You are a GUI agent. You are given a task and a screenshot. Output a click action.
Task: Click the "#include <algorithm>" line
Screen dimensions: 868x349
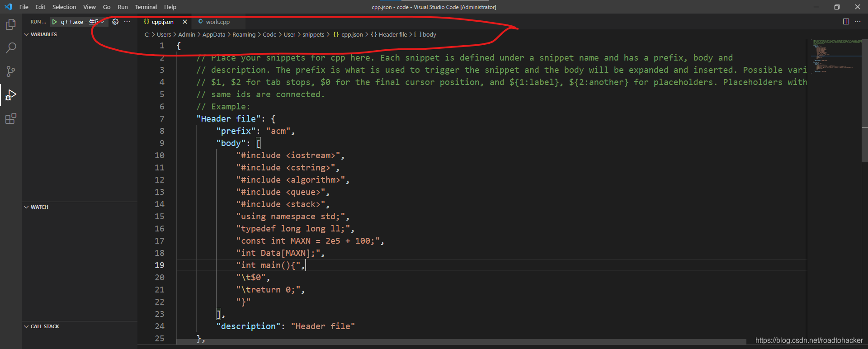pos(293,180)
